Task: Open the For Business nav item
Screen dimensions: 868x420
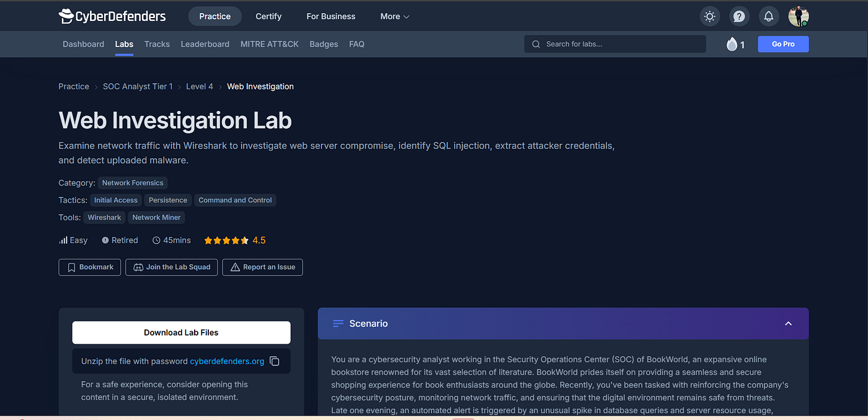Action: click(x=331, y=17)
